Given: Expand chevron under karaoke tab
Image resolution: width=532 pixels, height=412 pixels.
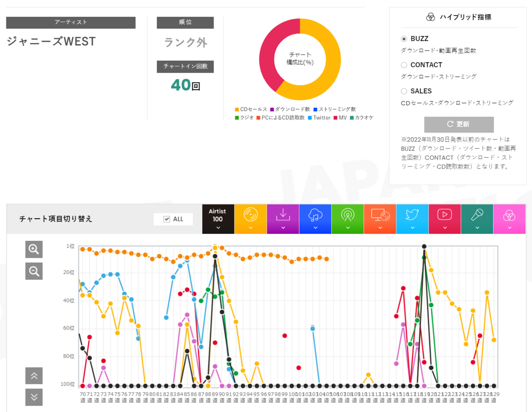Looking at the screenshot, I should coord(477,228).
